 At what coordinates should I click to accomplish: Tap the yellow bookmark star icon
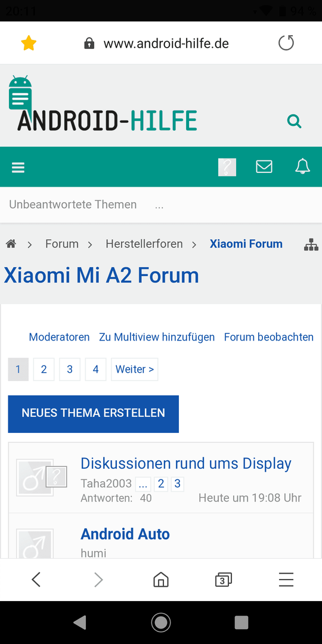29,43
